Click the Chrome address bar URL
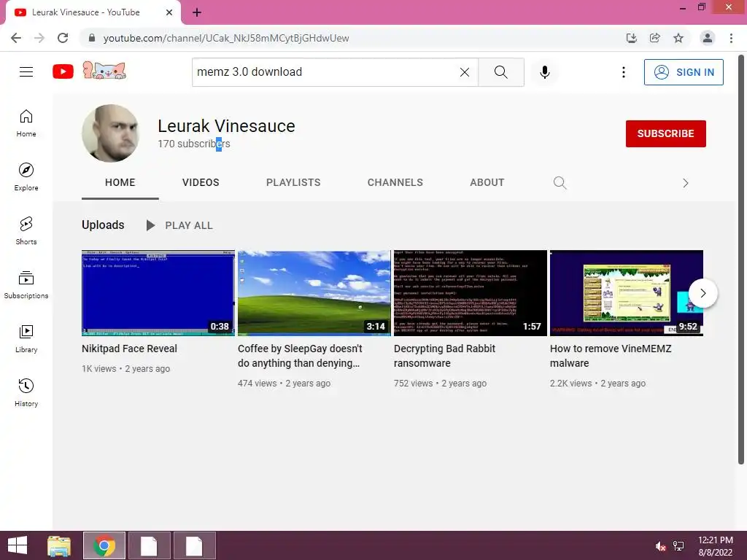This screenshot has width=747, height=560. coord(226,38)
